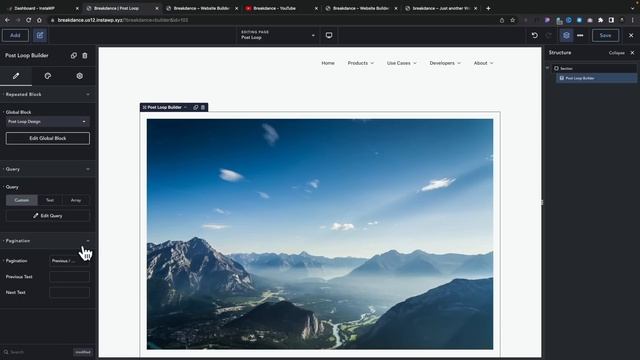Select the Array query option

pyautogui.click(x=76, y=200)
